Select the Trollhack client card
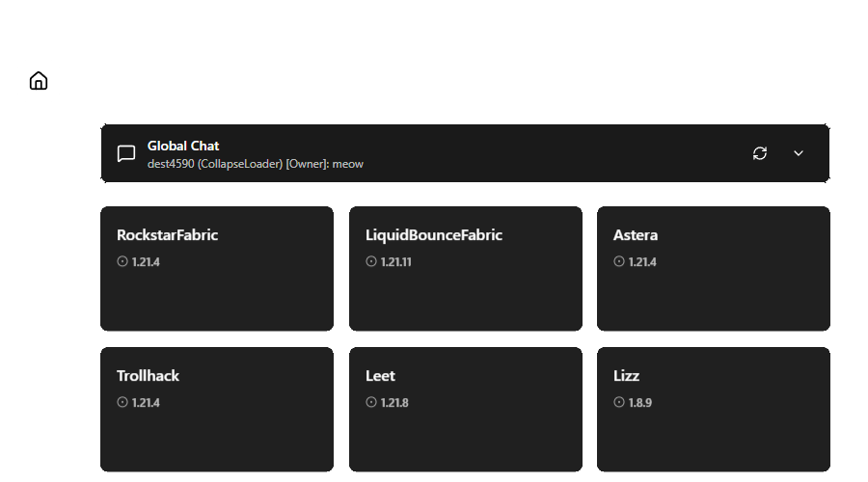 click(x=217, y=410)
